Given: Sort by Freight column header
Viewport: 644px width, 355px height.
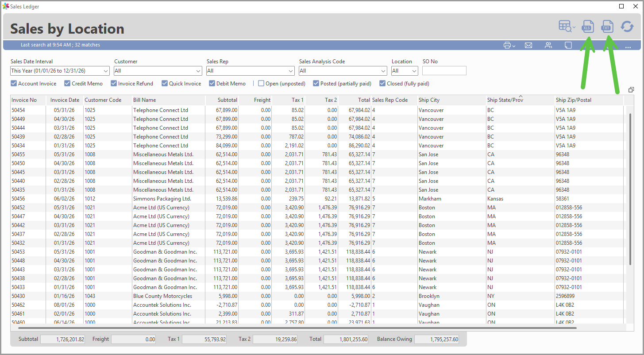Looking at the screenshot, I should tap(255, 100).
